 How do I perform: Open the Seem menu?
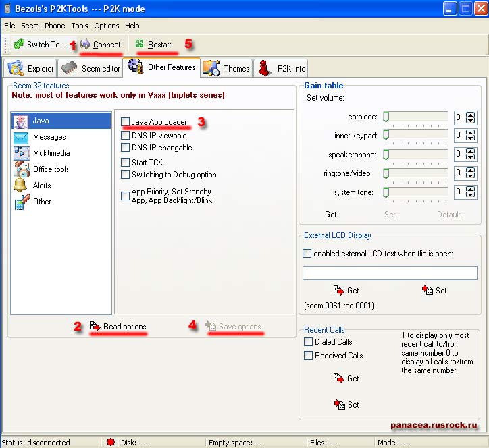(x=30, y=26)
